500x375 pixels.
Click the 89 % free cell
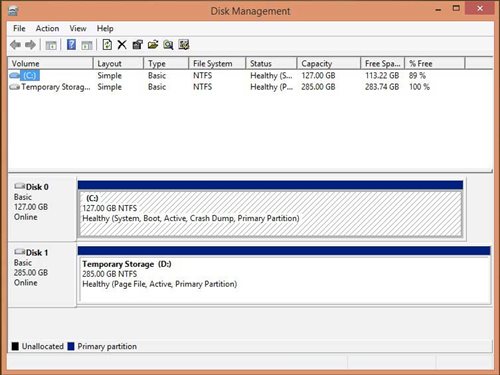417,76
